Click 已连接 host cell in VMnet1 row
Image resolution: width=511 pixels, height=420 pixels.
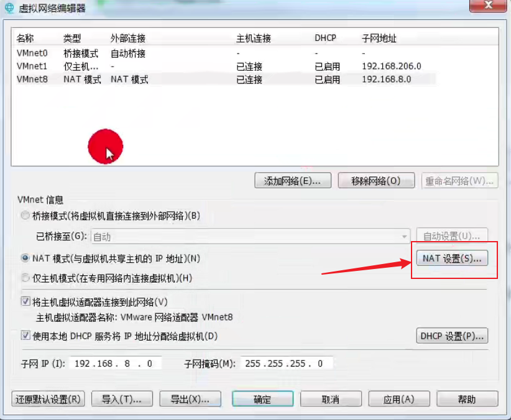click(x=249, y=66)
